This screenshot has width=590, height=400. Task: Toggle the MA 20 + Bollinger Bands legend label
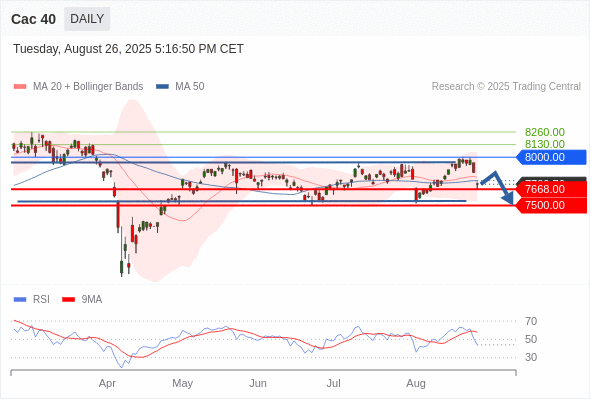[x=88, y=87]
